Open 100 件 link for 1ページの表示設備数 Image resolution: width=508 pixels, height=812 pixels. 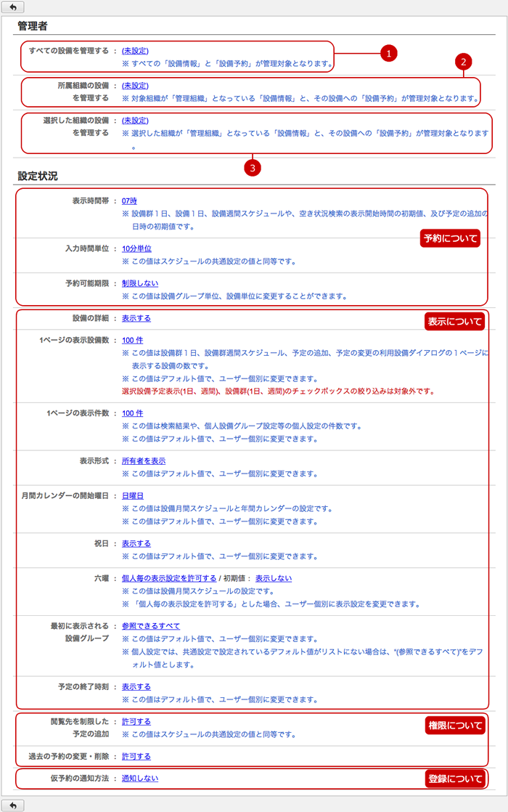[x=132, y=340]
